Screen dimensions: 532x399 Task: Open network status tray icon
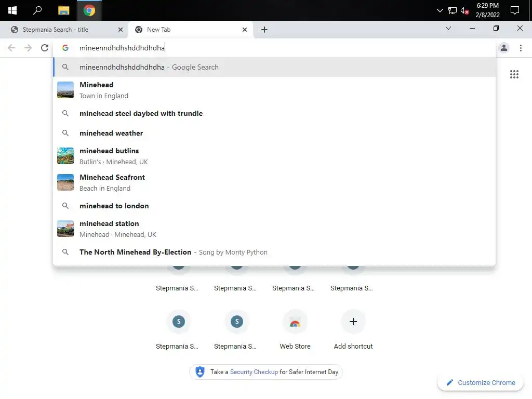tap(453, 10)
